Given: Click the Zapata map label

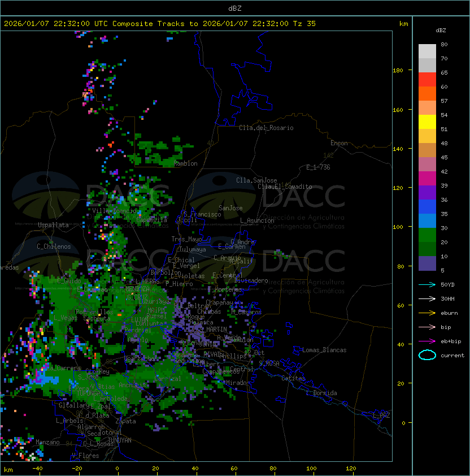Looking at the screenshot, I should point(125,421).
